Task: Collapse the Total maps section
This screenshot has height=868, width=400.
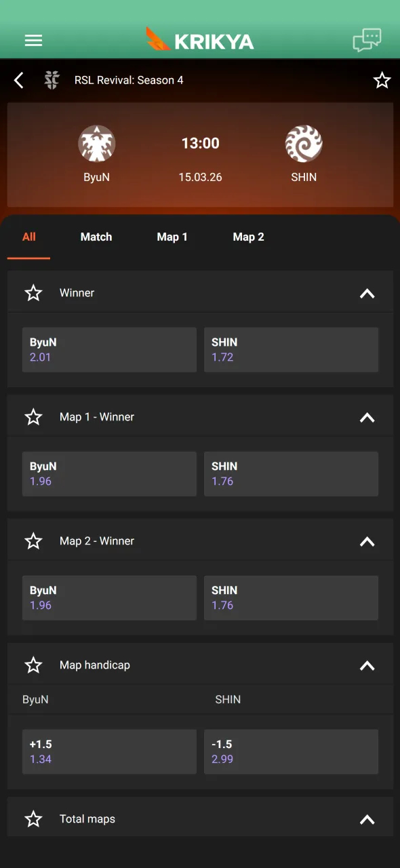Action: pyautogui.click(x=367, y=818)
